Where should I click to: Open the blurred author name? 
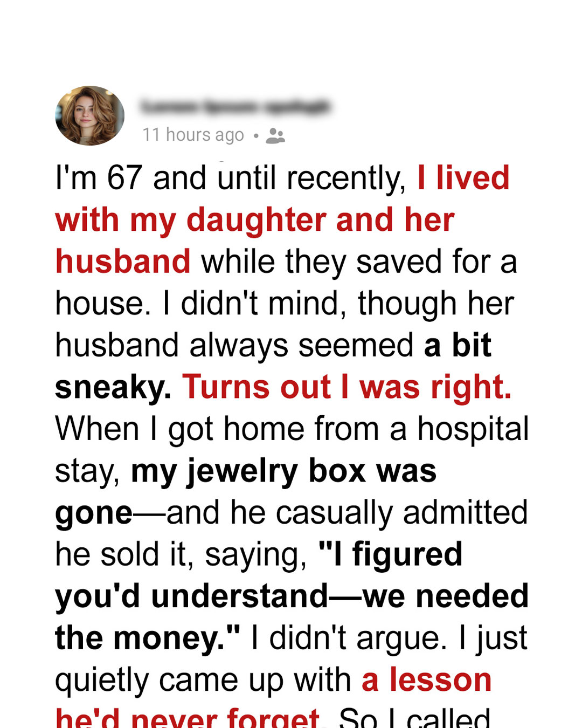point(235,106)
